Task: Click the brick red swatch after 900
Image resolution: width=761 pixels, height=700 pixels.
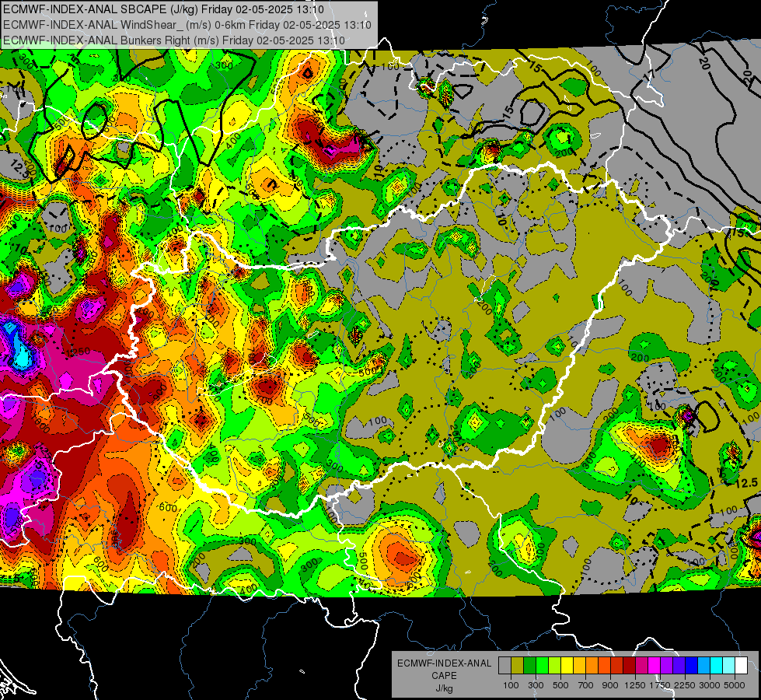Action: [617, 666]
